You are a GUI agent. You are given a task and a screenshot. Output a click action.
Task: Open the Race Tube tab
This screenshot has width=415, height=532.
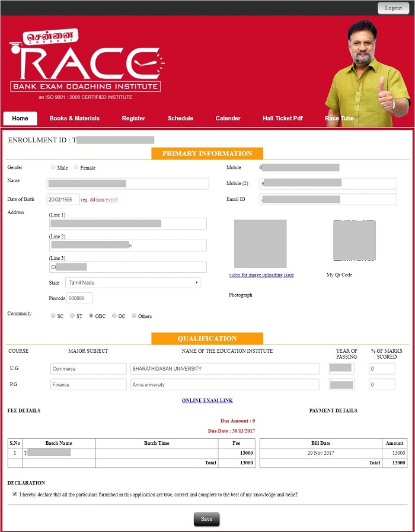coord(339,119)
